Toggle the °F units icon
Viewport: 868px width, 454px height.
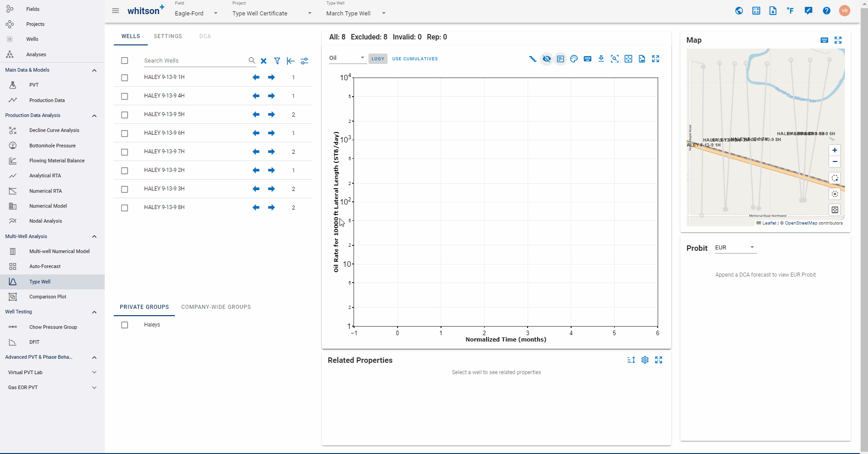(790, 11)
